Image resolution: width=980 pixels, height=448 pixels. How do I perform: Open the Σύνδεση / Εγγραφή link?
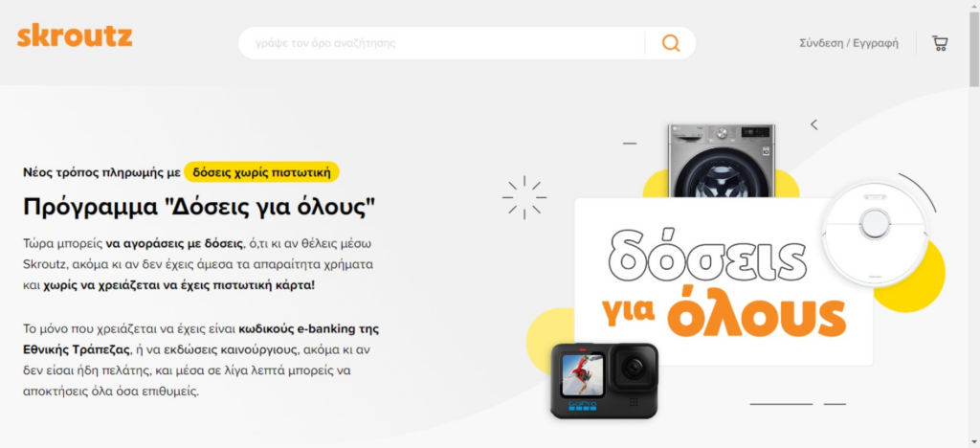click(849, 43)
